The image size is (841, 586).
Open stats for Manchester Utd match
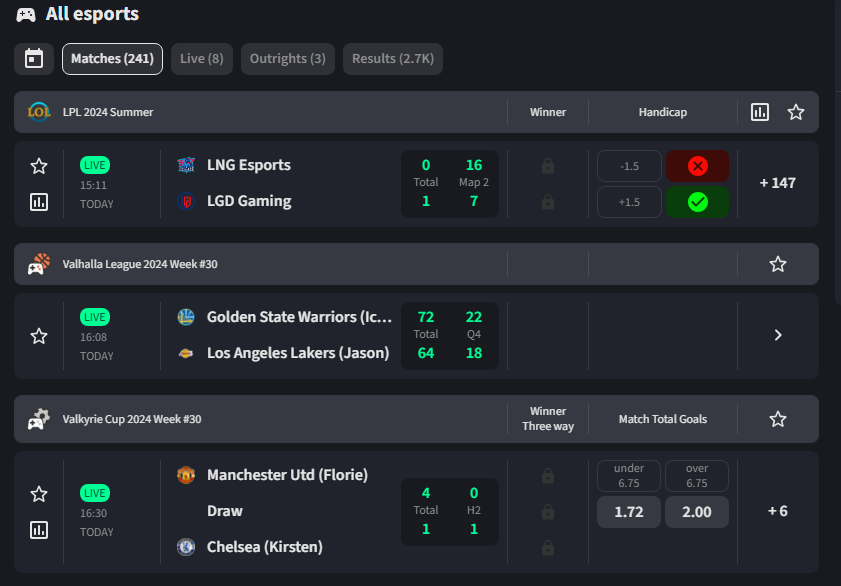[39, 530]
